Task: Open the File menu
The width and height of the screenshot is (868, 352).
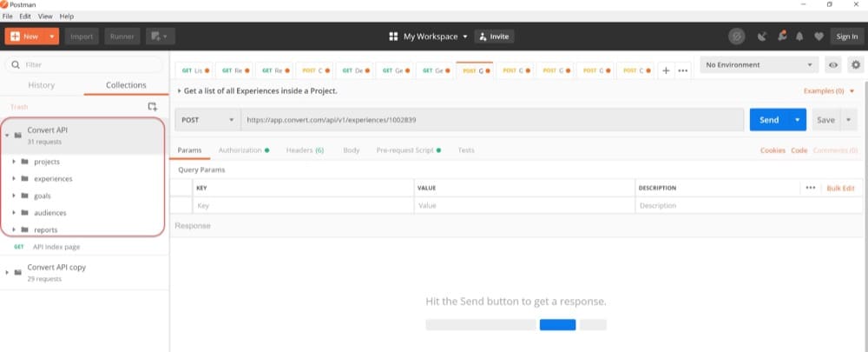Action: pyautogui.click(x=7, y=17)
